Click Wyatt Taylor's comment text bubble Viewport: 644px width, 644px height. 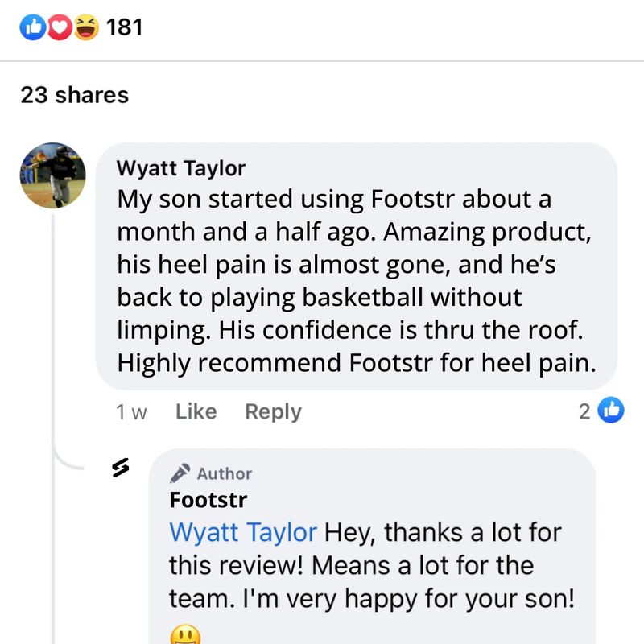(x=357, y=280)
